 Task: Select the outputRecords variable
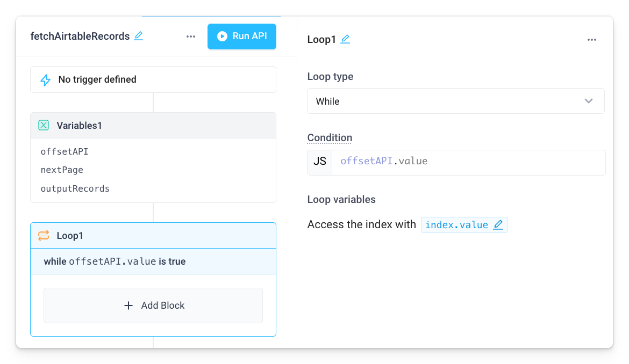75,188
